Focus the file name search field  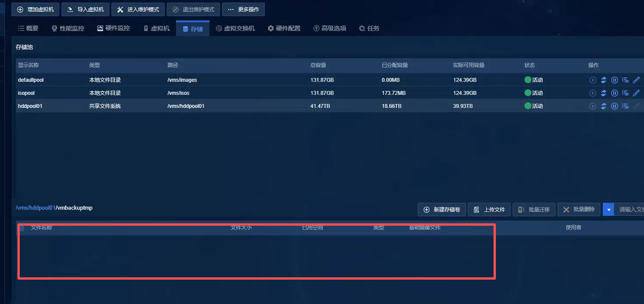(630, 210)
